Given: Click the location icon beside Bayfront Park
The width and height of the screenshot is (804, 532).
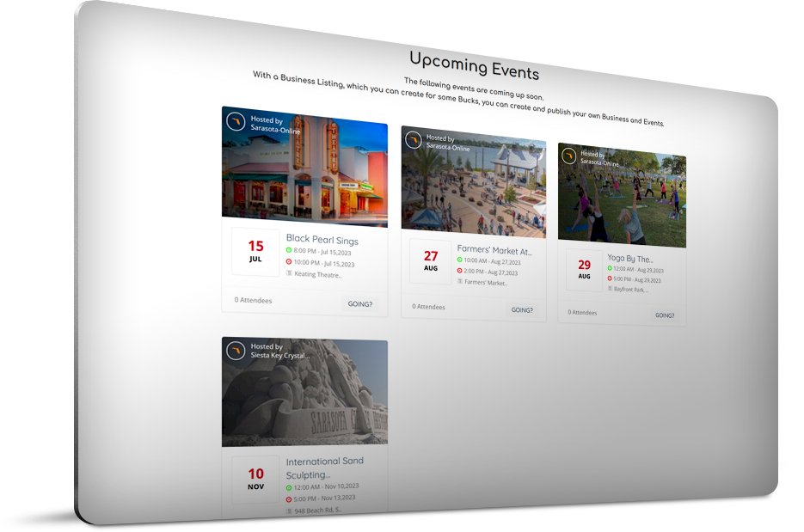Looking at the screenshot, I should [x=611, y=289].
